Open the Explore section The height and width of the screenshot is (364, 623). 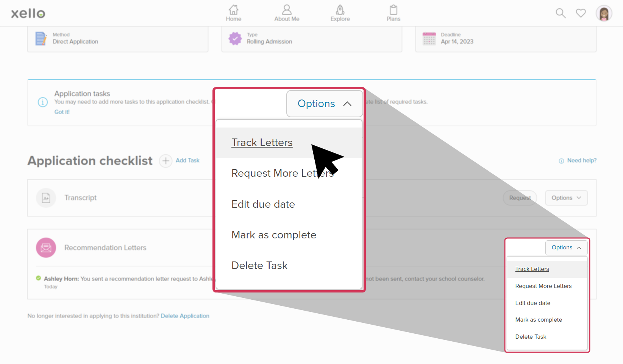[340, 12]
